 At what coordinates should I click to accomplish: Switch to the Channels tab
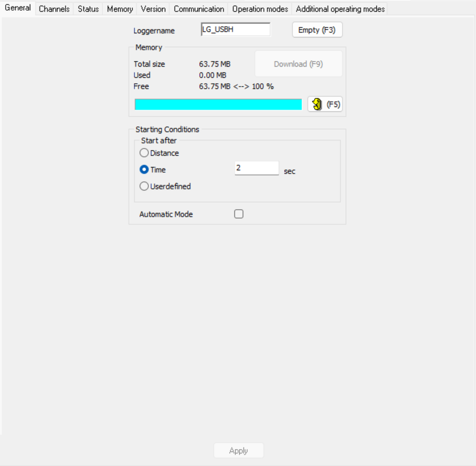point(54,9)
